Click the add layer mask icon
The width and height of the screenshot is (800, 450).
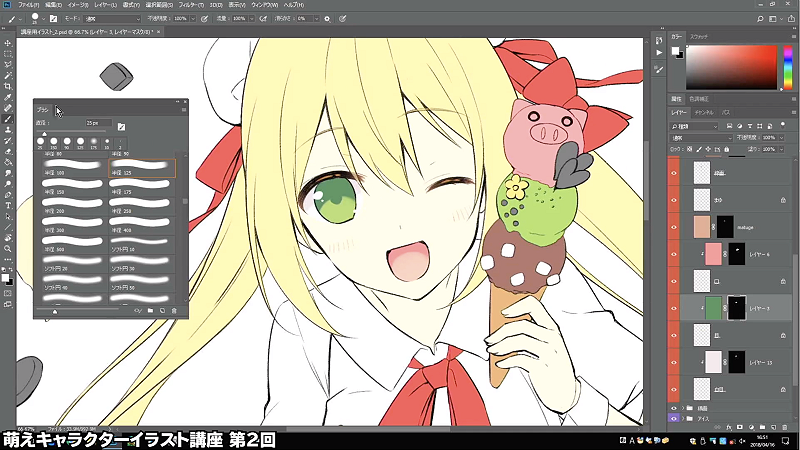point(740,427)
